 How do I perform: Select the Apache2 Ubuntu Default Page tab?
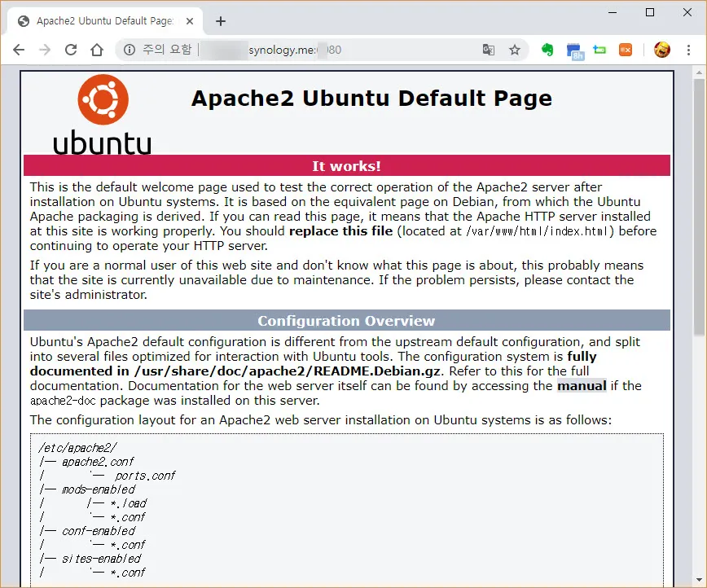(x=102, y=21)
